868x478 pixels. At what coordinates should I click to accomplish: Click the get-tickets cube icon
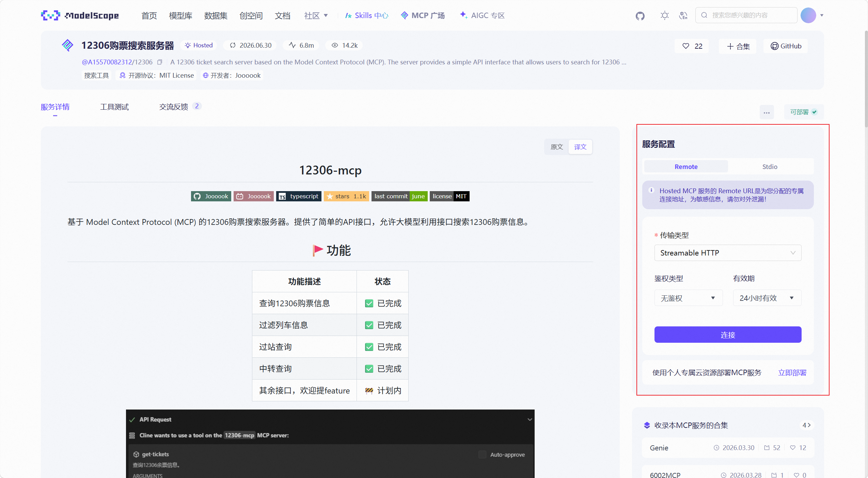click(x=136, y=454)
